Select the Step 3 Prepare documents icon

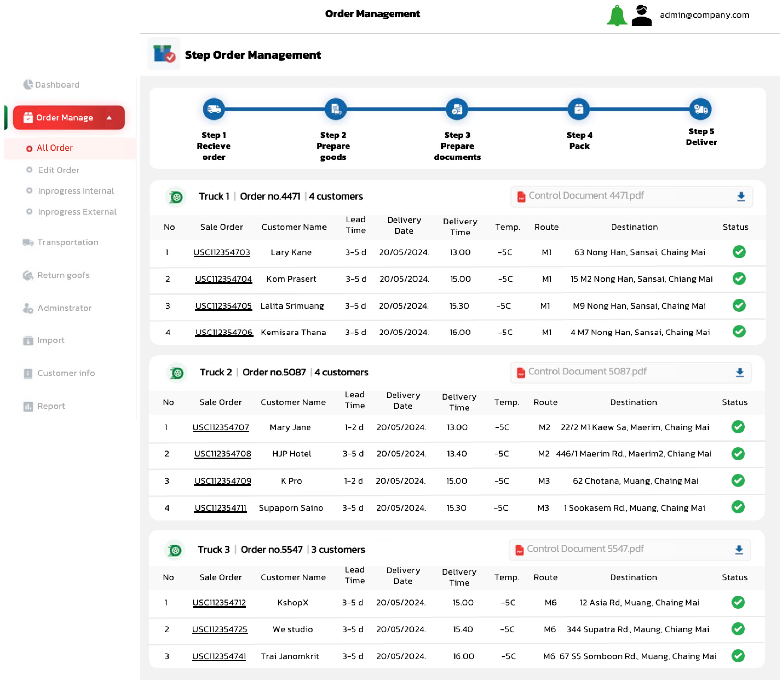point(456,109)
